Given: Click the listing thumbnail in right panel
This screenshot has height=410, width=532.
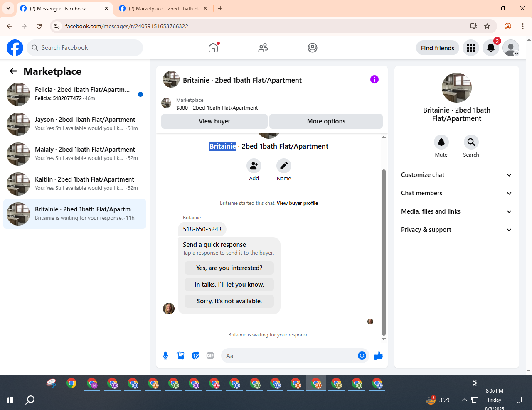Looking at the screenshot, I should (457, 88).
